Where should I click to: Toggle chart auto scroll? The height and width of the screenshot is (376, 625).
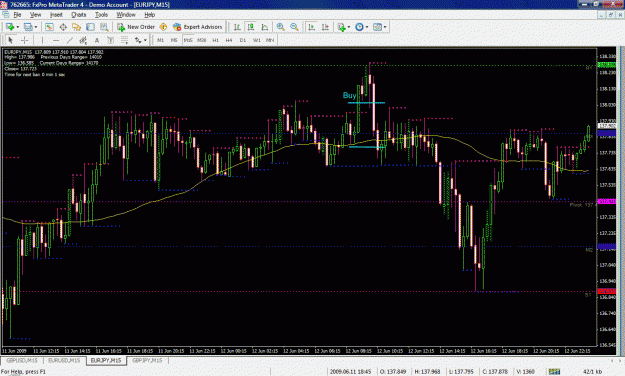coord(312,27)
